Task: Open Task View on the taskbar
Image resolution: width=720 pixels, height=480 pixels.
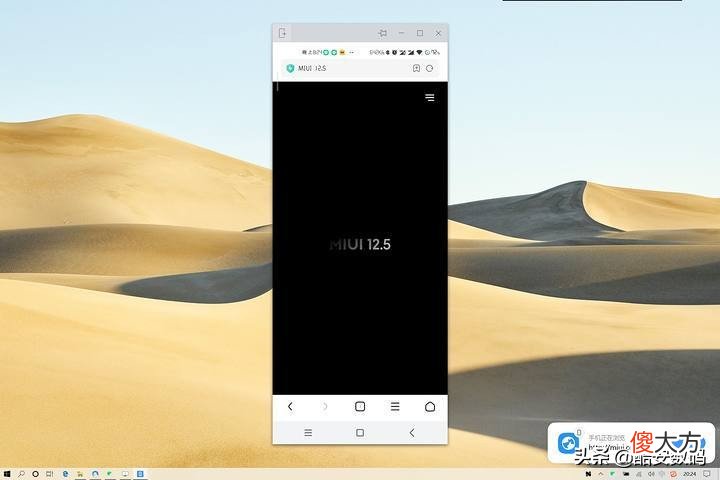Action: click(x=50, y=474)
